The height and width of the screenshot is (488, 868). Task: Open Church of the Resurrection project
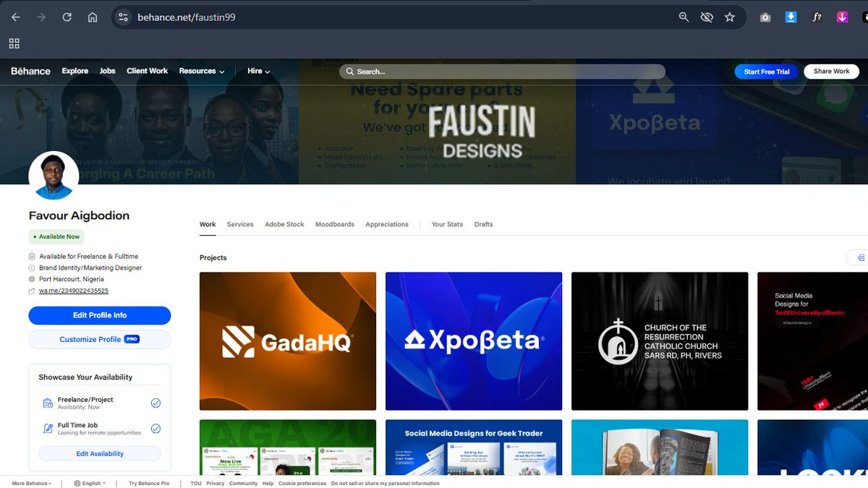[660, 341]
